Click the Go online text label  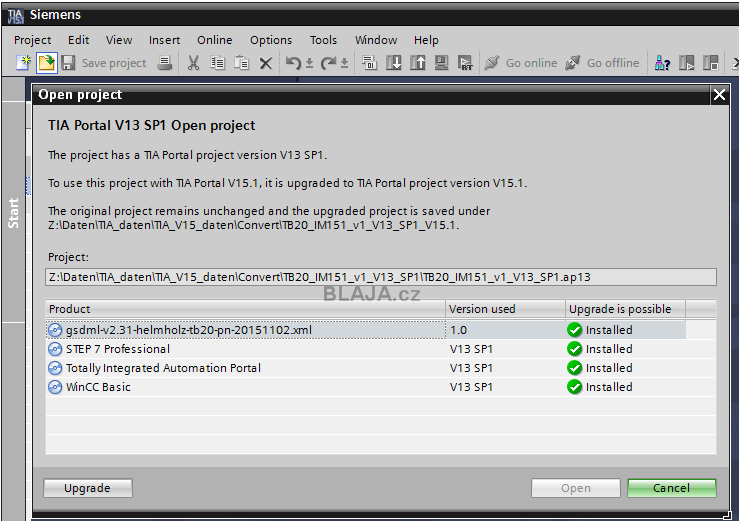(x=532, y=63)
